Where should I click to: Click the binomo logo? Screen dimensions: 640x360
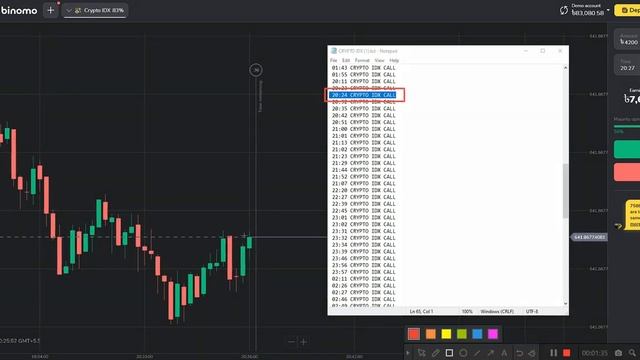click(19, 10)
